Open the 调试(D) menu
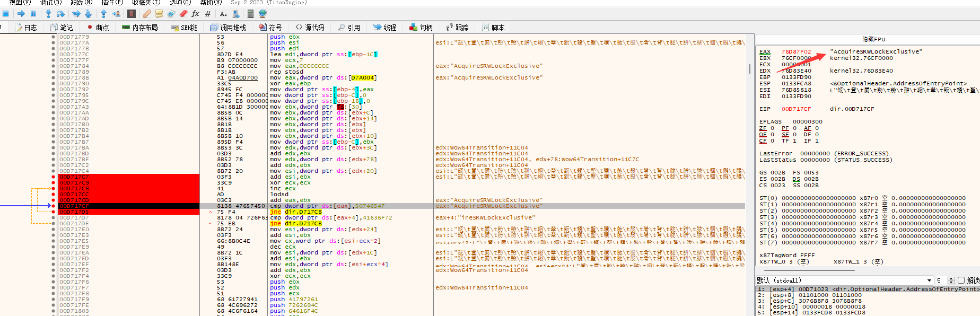The height and width of the screenshot is (316, 980). (x=50, y=3)
